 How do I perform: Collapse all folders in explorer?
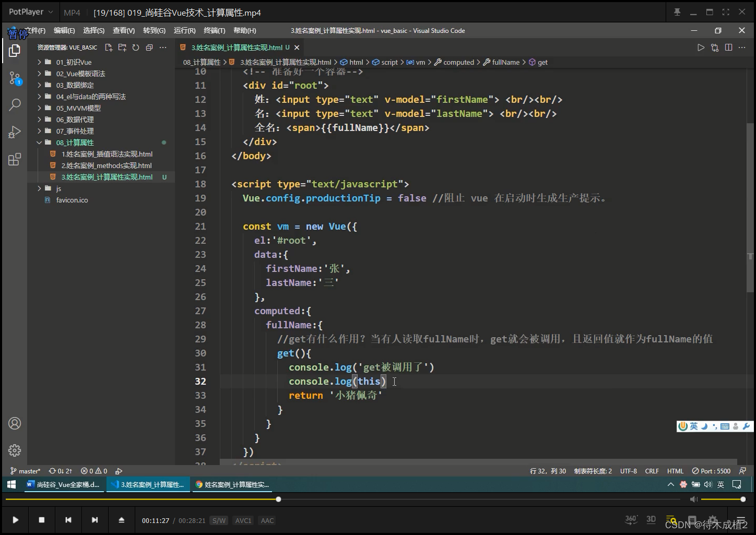click(x=149, y=47)
